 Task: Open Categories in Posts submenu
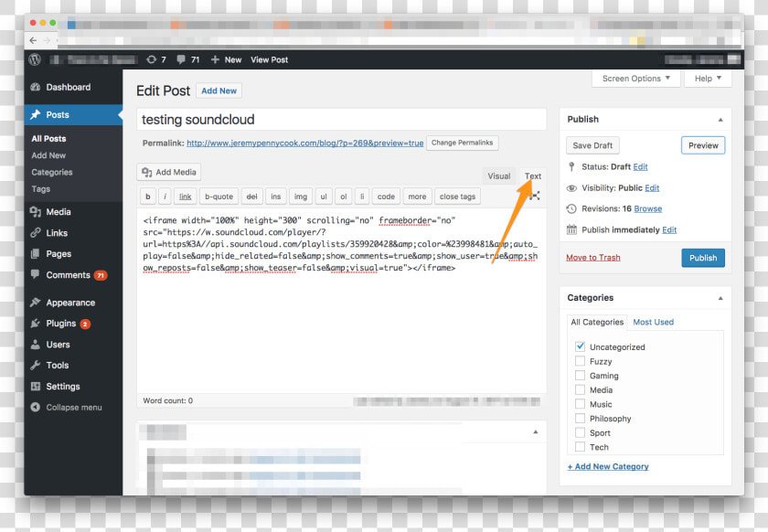52,172
